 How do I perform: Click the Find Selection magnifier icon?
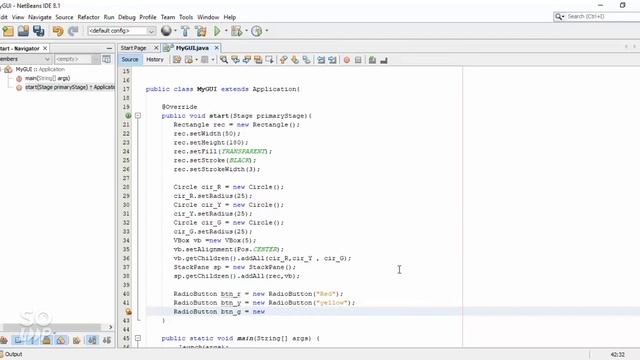[224, 60]
